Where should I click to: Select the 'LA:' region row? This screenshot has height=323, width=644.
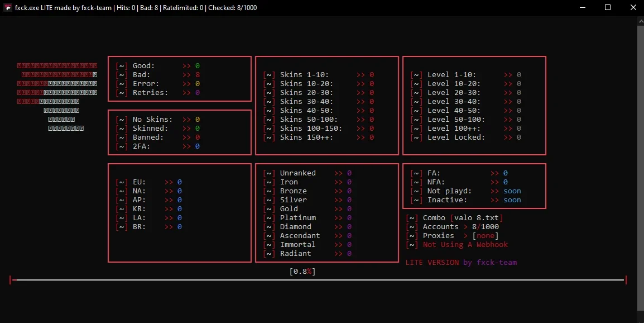[x=148, y=218]
